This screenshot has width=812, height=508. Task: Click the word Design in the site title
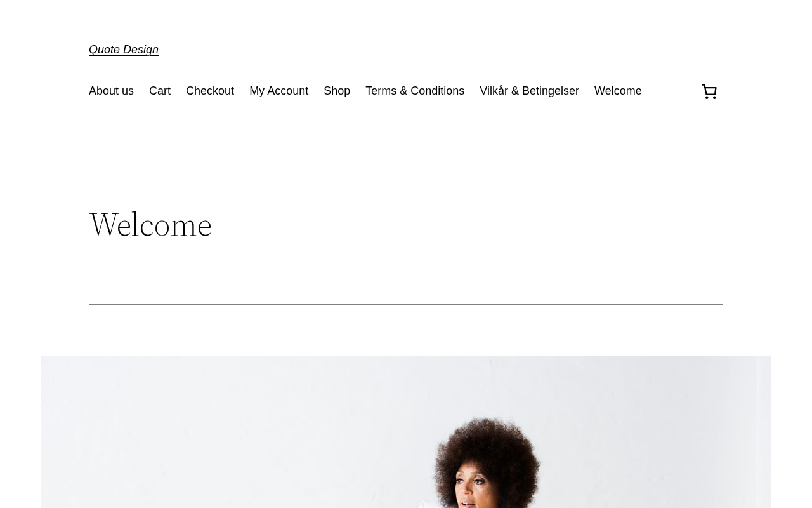[141, 50]
